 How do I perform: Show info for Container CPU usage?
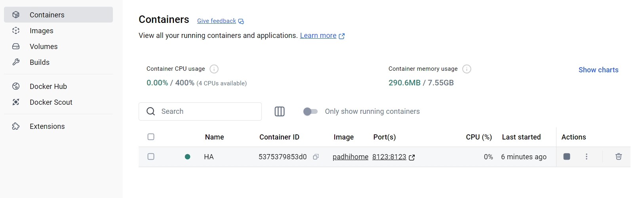click(214, 69)
